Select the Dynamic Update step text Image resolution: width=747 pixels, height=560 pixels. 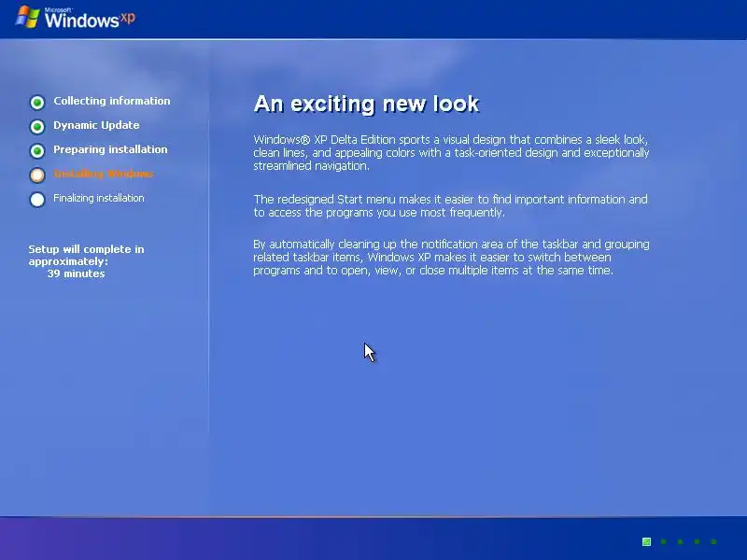click(x=96, y=125)
